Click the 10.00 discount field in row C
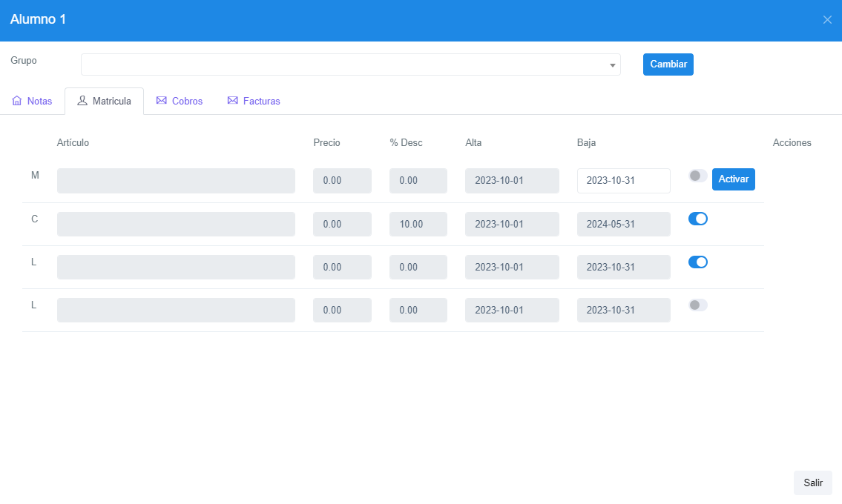The image size is (842, 504). 418,224
